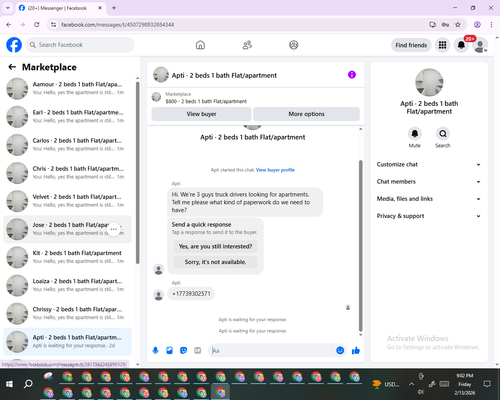
Task: Click the $800 Marketplace listing thumbnail
Action: pos(156,97)
